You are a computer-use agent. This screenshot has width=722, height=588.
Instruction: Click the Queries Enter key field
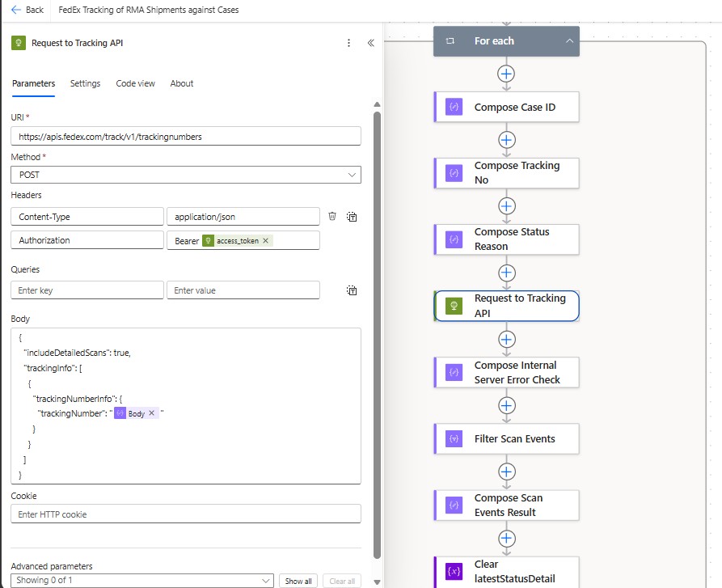[x=87, y=290]
